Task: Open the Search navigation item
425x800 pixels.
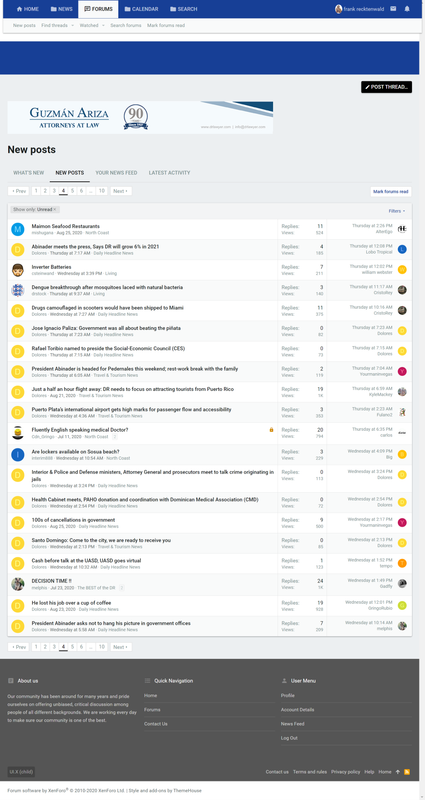Action: click(x=184, y=9)
